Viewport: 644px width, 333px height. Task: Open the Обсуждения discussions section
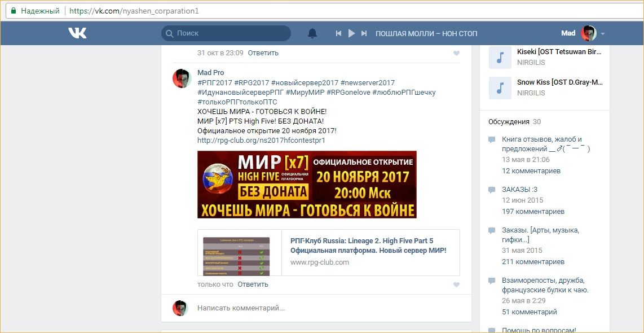coord(509,122)
